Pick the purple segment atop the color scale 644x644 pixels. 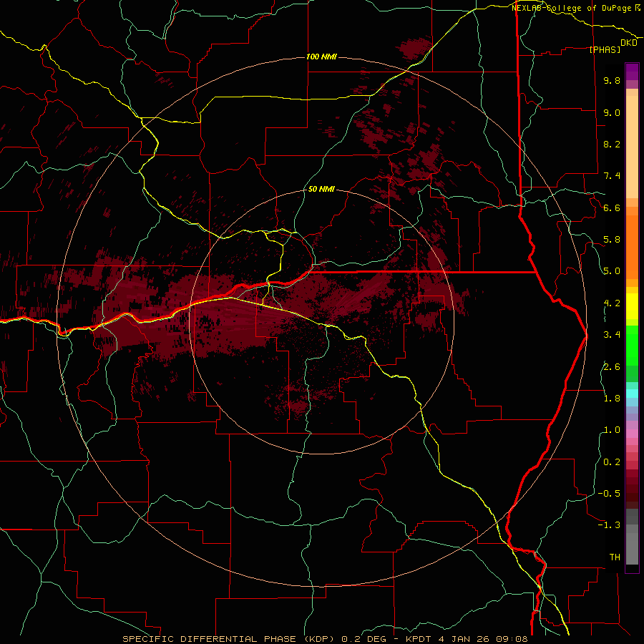tap(632, 72)
